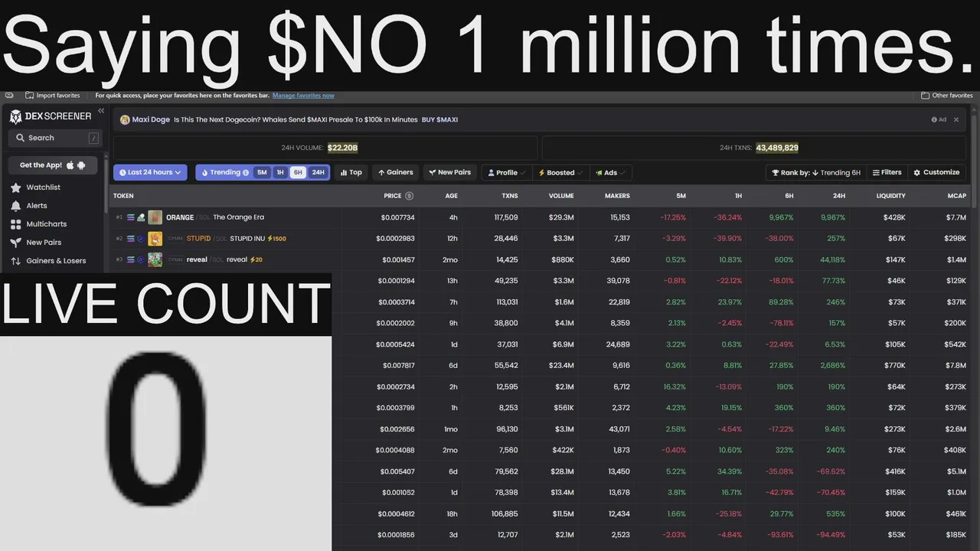Click the Trending info icon

point(246,173)
